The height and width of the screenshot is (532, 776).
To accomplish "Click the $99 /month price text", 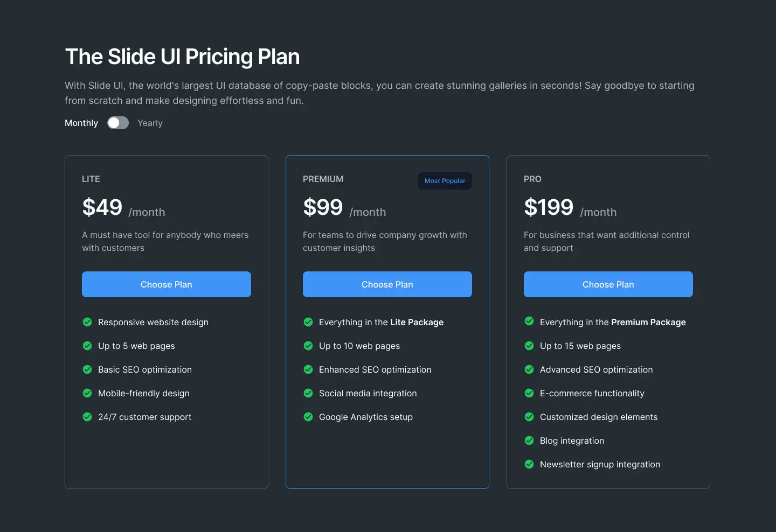I will [x=344, y=208].
